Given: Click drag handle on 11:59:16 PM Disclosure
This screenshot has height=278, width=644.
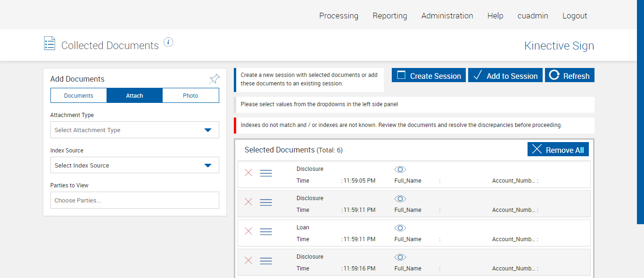Looking at the screenshot, I should 266,261.
